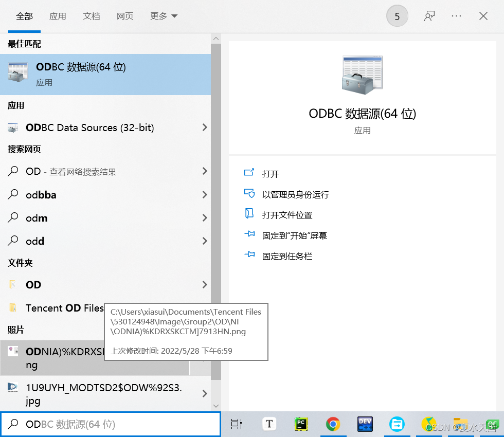The width and height of the screenshot is (504, 437).
Task: Click the shield icon for run as admin
Action: click(249, 193)
